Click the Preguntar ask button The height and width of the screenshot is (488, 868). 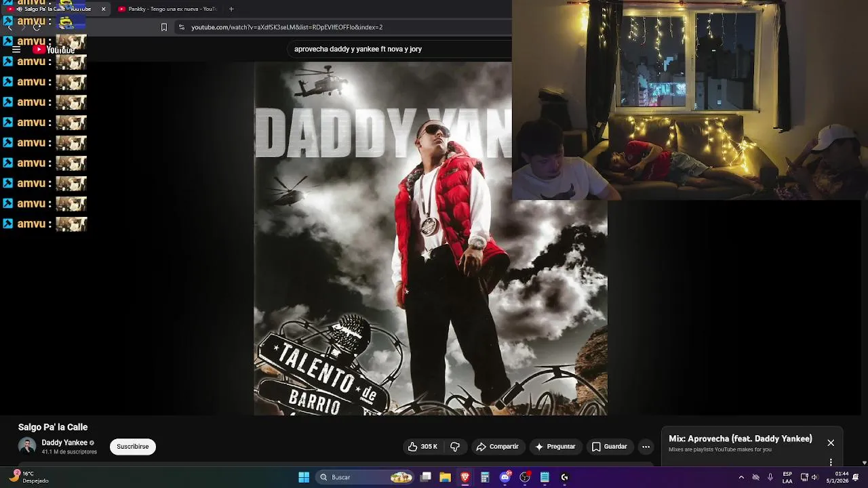[555, 447]
